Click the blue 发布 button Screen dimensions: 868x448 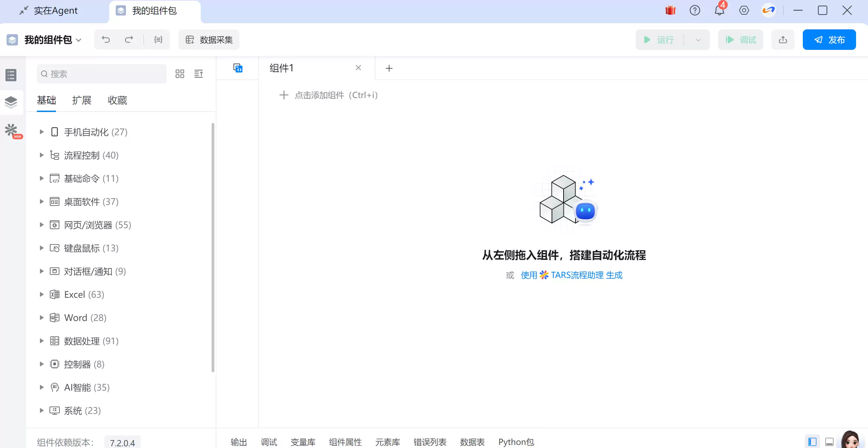[x=829, y=40]
